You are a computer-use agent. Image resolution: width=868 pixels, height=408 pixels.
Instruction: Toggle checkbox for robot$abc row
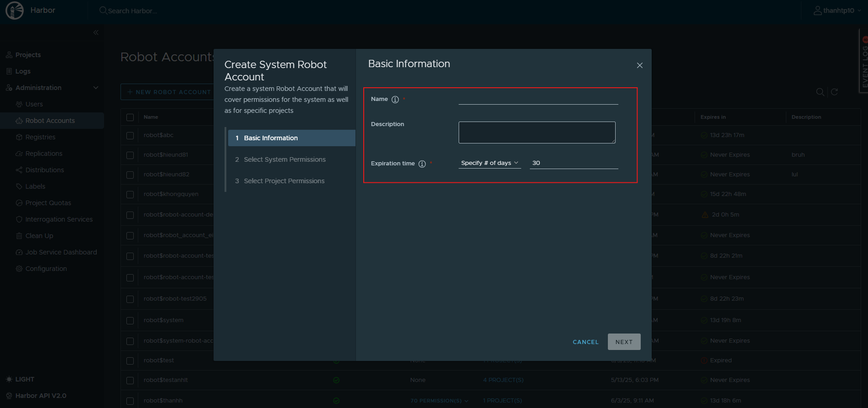tap(130, 136)
